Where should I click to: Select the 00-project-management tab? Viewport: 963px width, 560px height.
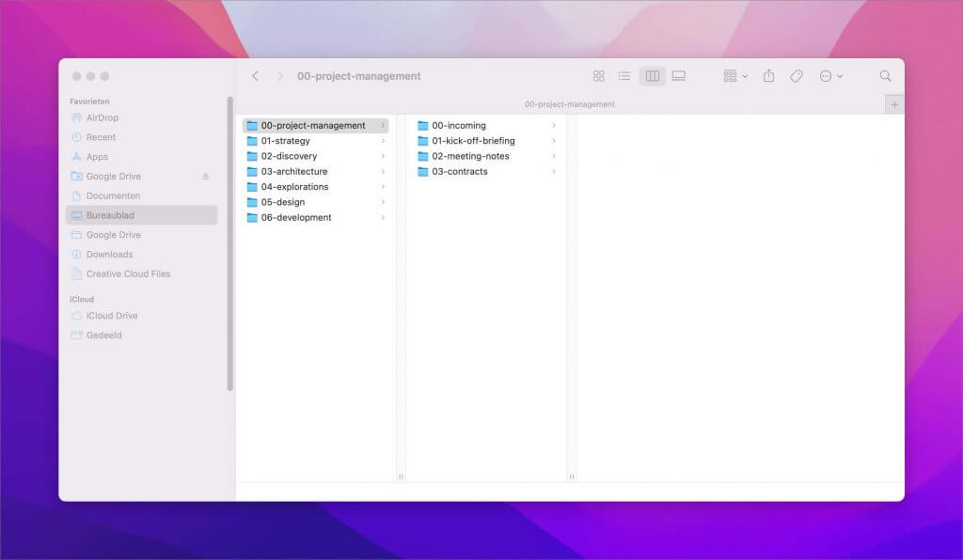(x=569, y=105)
